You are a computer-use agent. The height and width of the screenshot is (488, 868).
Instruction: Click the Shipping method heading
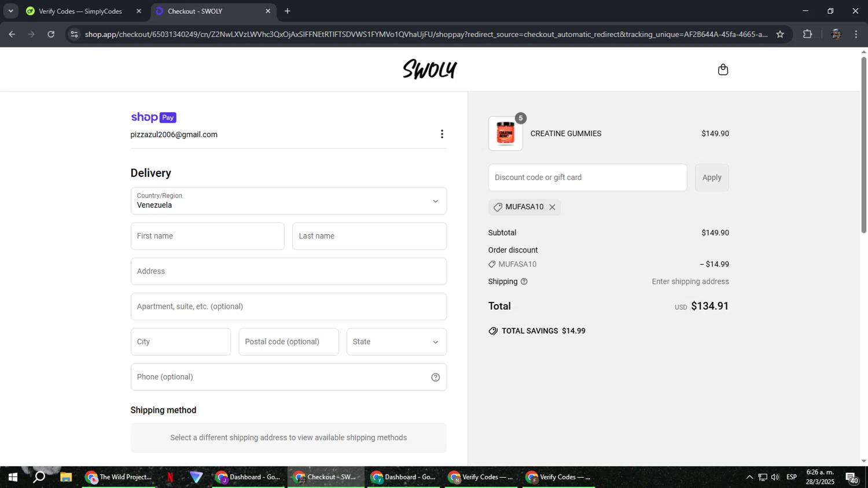(164, 410)
